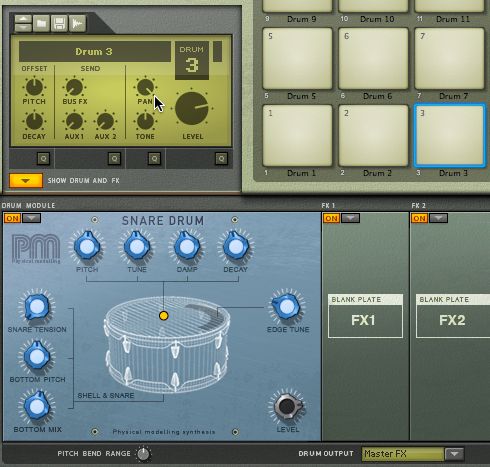Open the Drum Output dropdown arrow
This screenshot has width=490, height=467.
click(454, 454)
